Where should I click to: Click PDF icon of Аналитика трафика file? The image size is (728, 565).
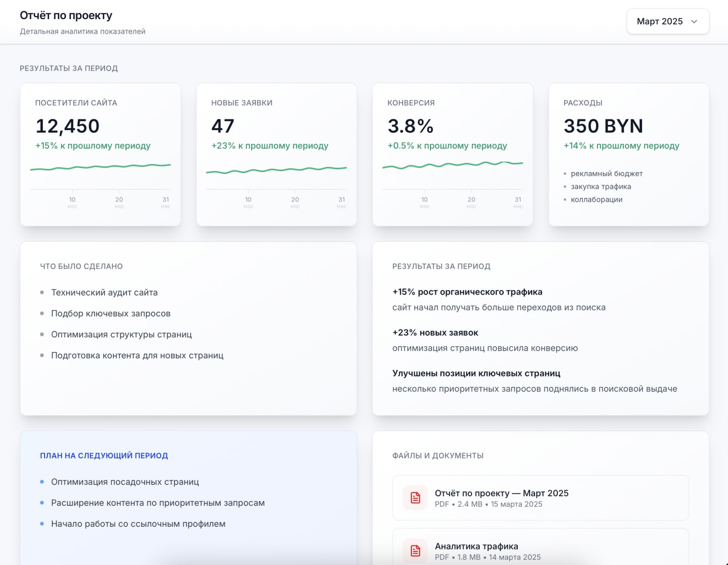coord(415,550)
